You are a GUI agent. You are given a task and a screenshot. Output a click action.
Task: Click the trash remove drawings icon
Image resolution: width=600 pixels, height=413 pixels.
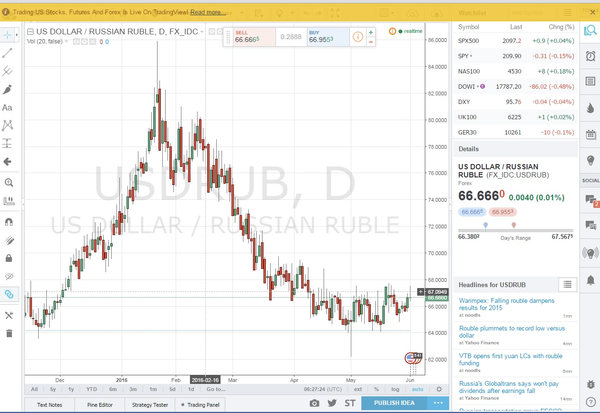tap(9, 333)
